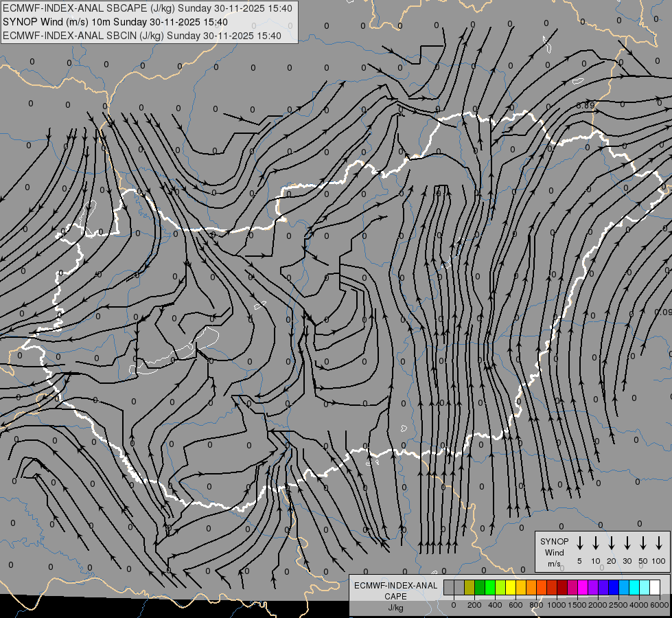Select the olive swatch in CAPE legend
Viewport: 672px width, 618px height.
pyautogui.click(x=470, y=587)
